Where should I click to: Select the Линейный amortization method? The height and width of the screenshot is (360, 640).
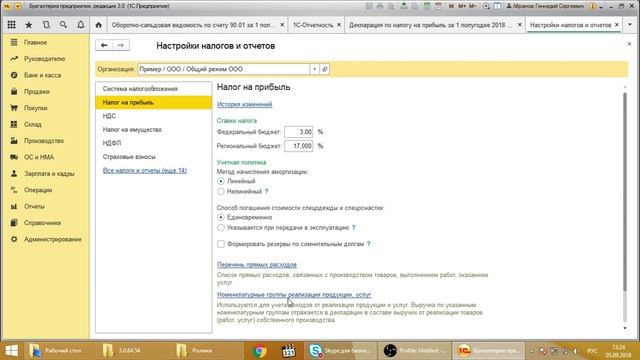[221, 181]
